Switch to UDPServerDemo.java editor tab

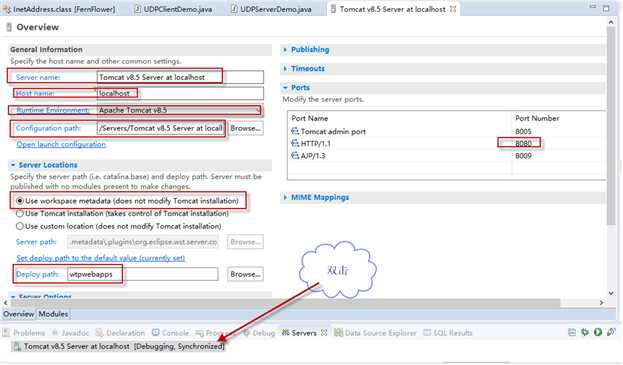(x=271, y=9)
